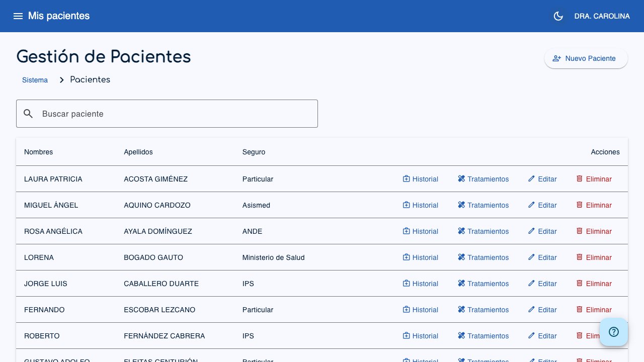Screen dimensions: 644x362
Task: Open Historial for Jorge Luis
Action: coord(421,284)
